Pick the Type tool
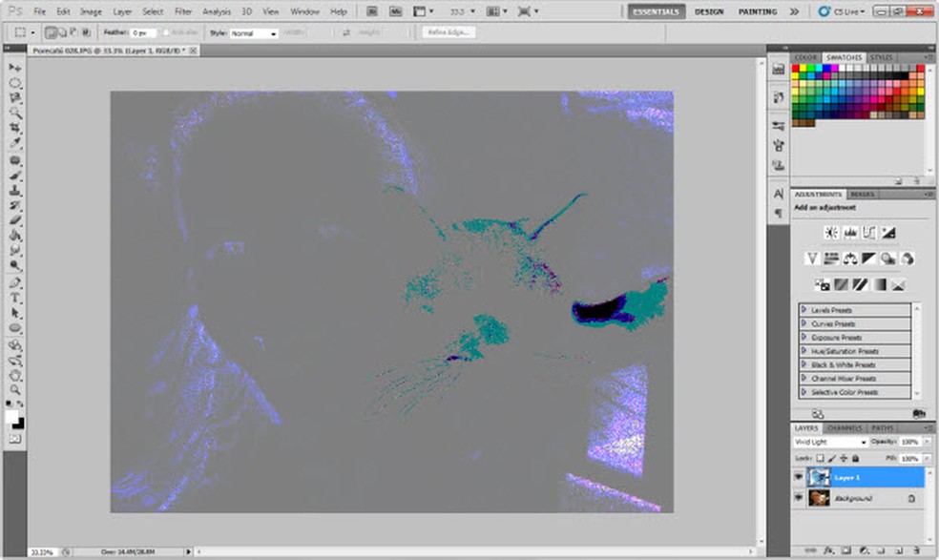 (15, 298)
